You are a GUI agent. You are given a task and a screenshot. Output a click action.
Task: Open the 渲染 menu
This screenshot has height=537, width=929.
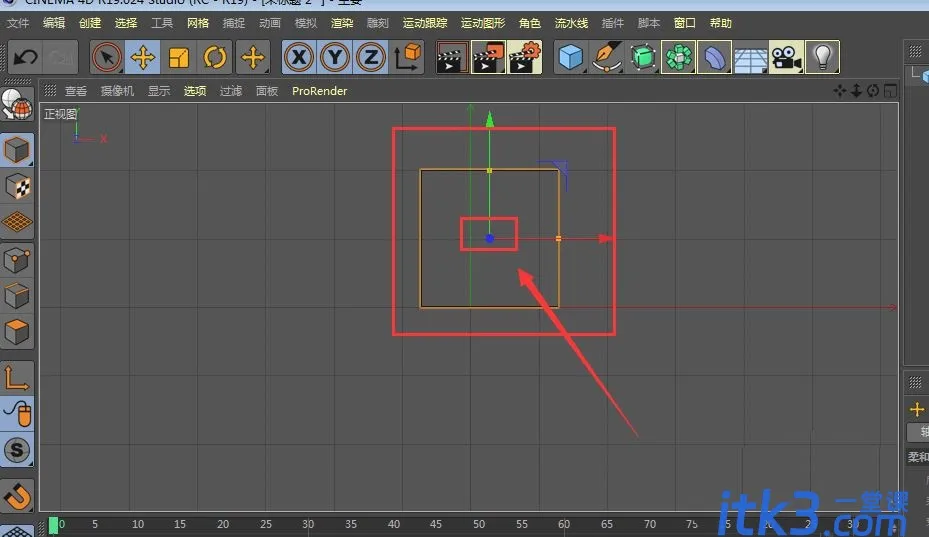342,23
